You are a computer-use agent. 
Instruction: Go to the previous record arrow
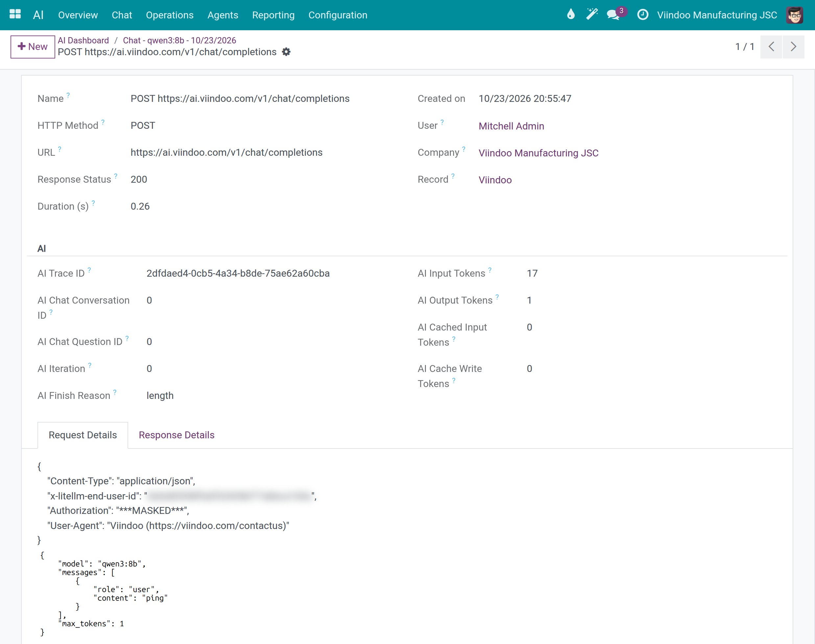point(771,46)
